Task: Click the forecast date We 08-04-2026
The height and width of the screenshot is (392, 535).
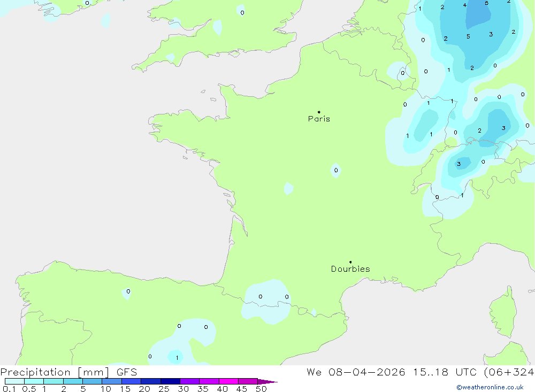Action: pos(356,372)
